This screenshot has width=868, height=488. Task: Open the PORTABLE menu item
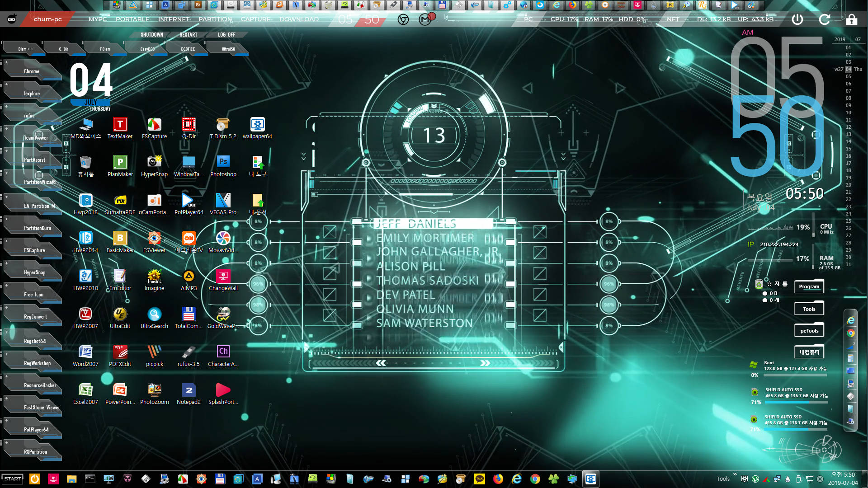pyautogui.click(x=132, y=19)
